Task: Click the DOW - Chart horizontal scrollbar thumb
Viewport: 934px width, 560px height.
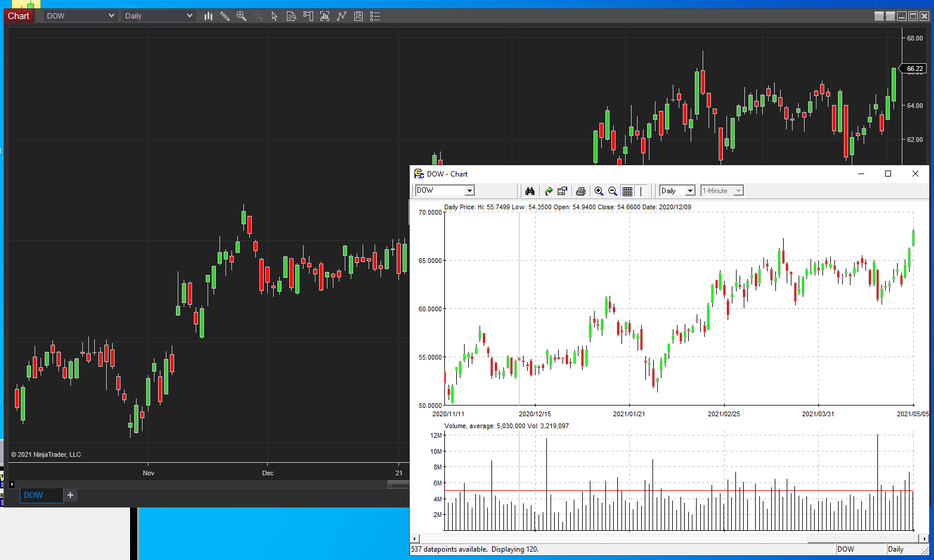Action: pyautogui.click(x=864, y=539)
